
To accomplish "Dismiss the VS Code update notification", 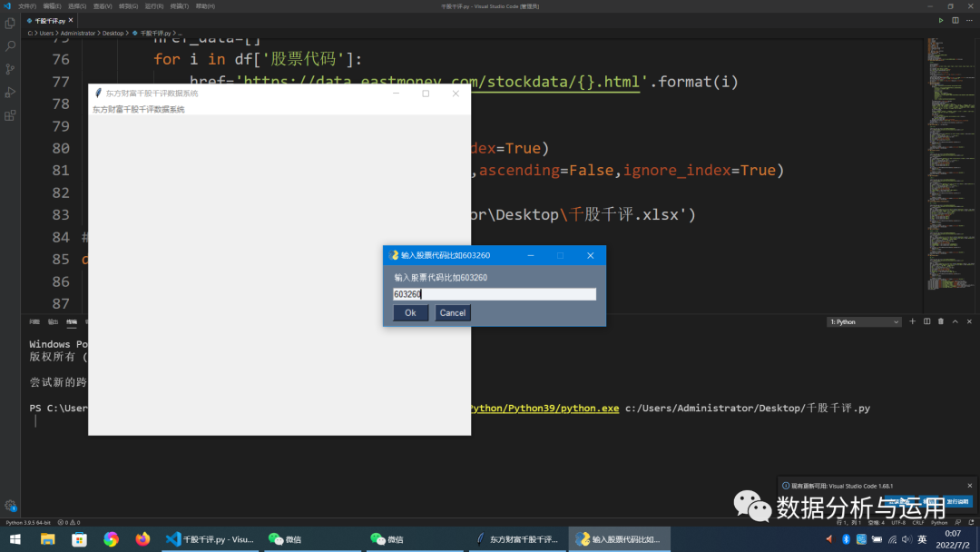I will 969,486.
